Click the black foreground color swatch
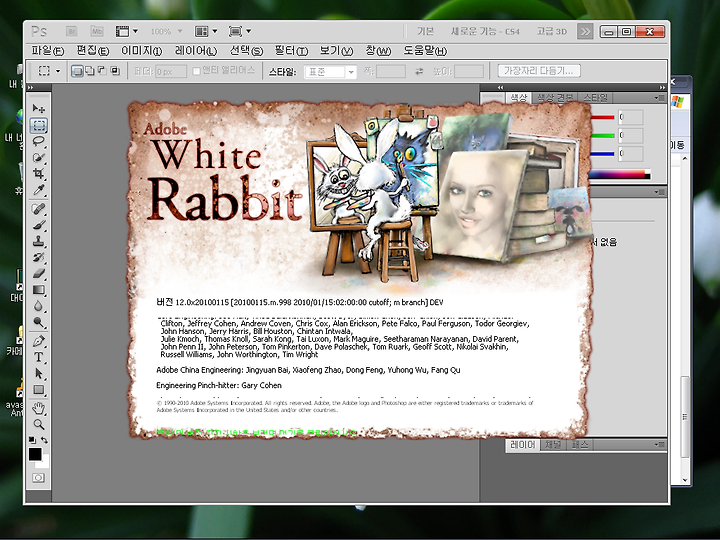The height and width of the screenshot is (540, 720). coord(35,454)
